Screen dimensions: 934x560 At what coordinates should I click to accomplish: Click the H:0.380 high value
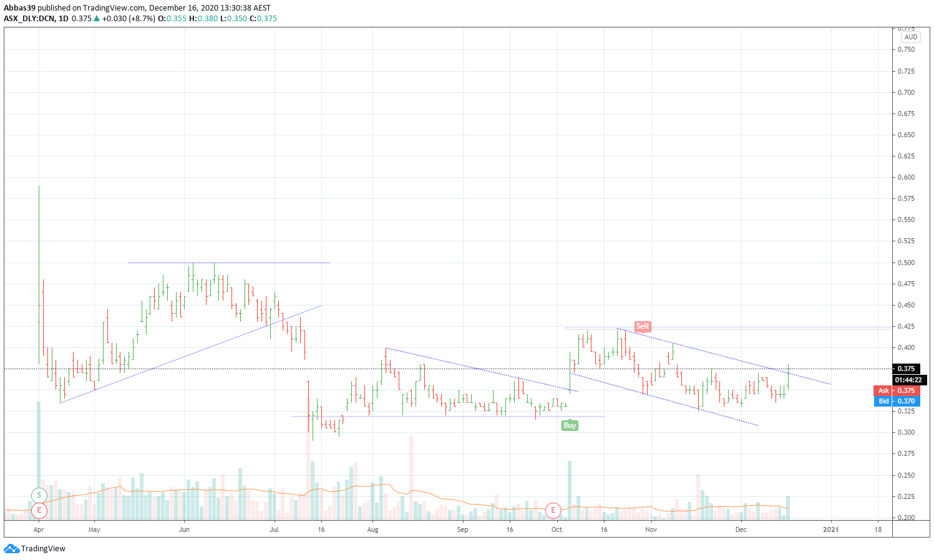[203, 19]
